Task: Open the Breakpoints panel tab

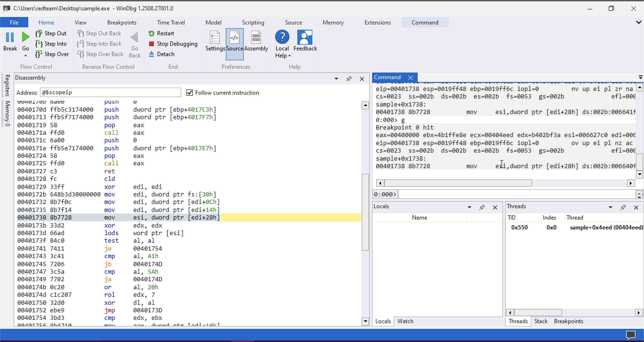Action: [x=568, y=321]
